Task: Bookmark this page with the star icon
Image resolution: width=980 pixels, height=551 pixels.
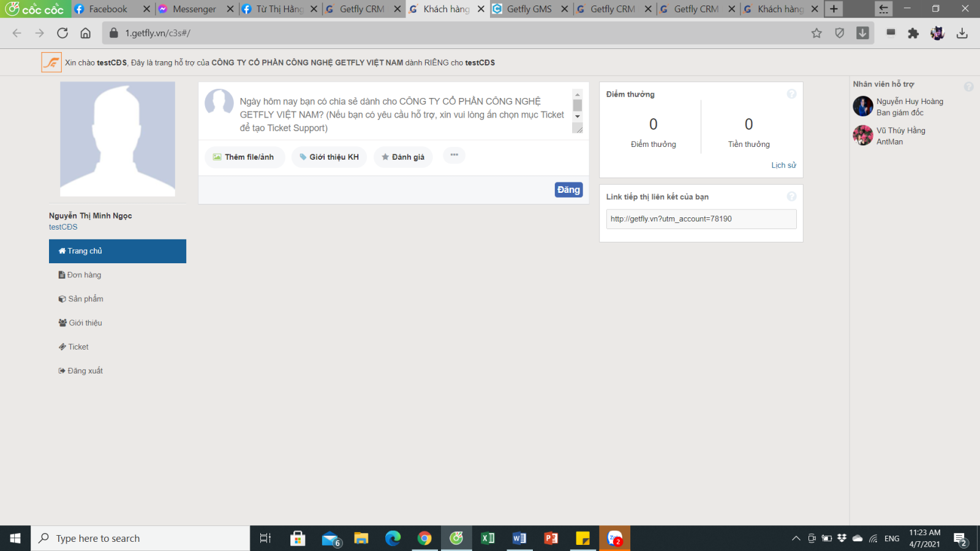Action: pos(816,33)
